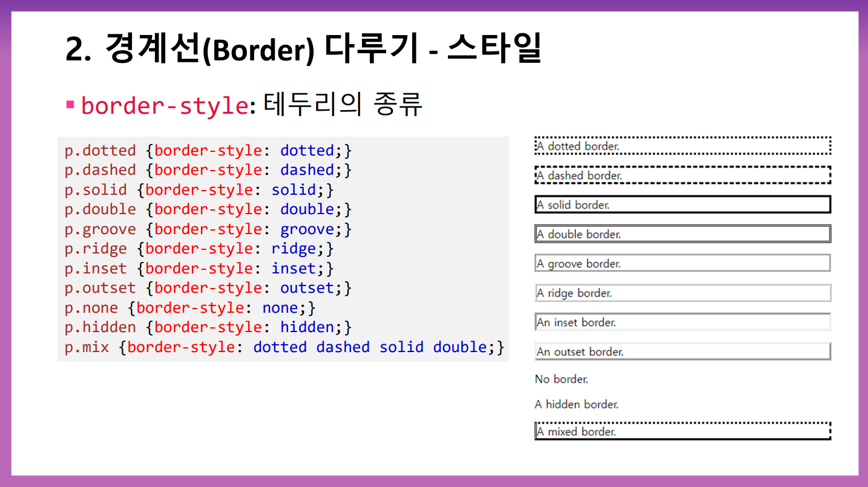This screenshot has width=868, height=487.
Task: Click the 'An inset border.' example box
Action: click(x=683, y=322)
